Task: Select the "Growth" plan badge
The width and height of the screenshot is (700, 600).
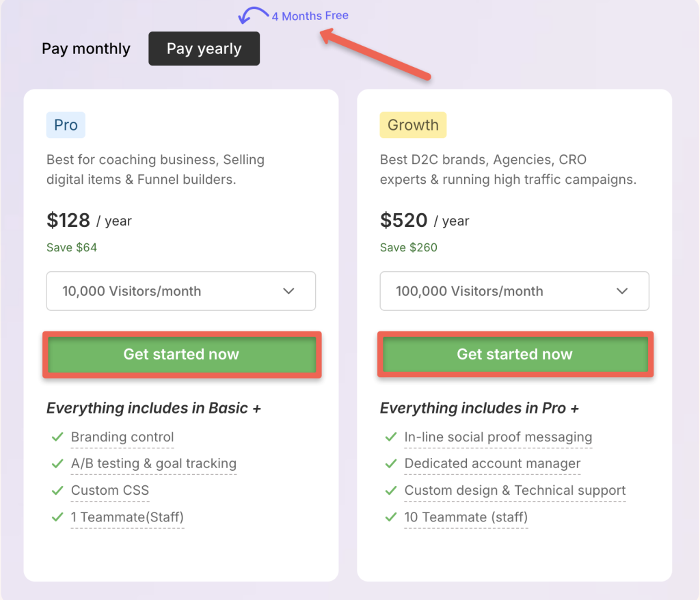Action: point(413,125)
